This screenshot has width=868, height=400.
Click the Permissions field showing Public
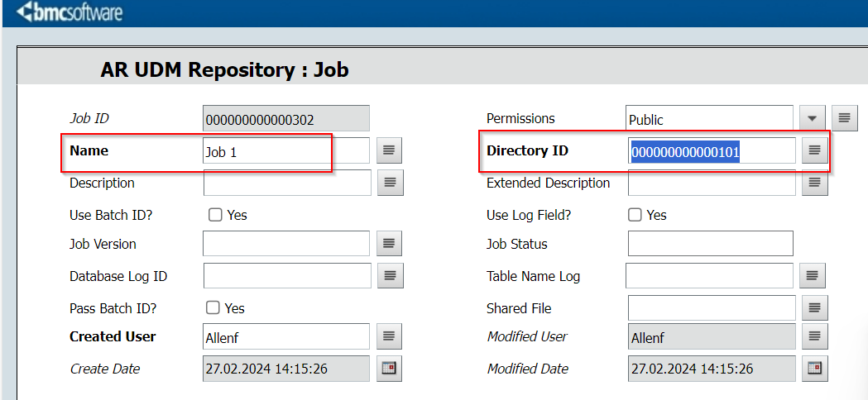(709, 118)
